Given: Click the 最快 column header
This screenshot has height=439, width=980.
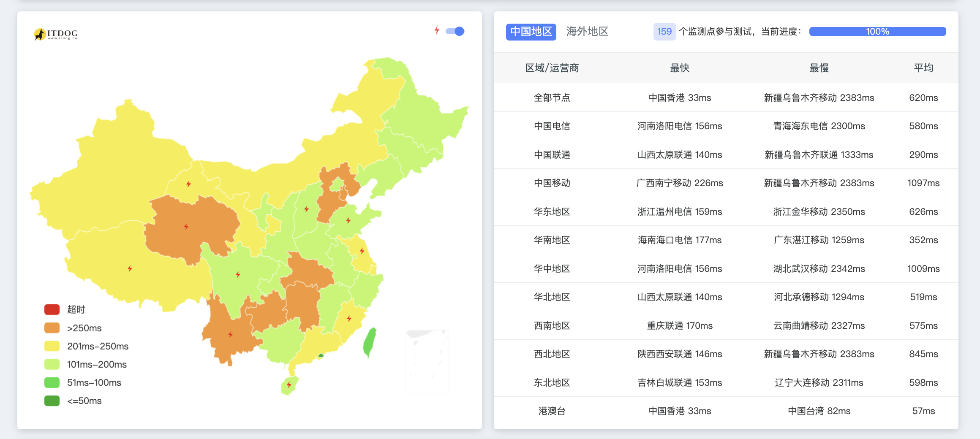Looking at the screenshot, I should pos(679,68).
